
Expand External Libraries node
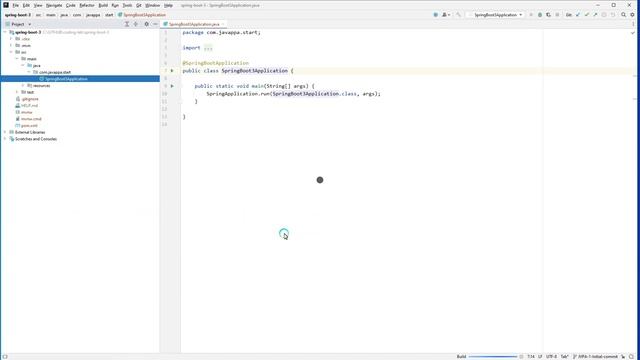click(x=5, y=132)
